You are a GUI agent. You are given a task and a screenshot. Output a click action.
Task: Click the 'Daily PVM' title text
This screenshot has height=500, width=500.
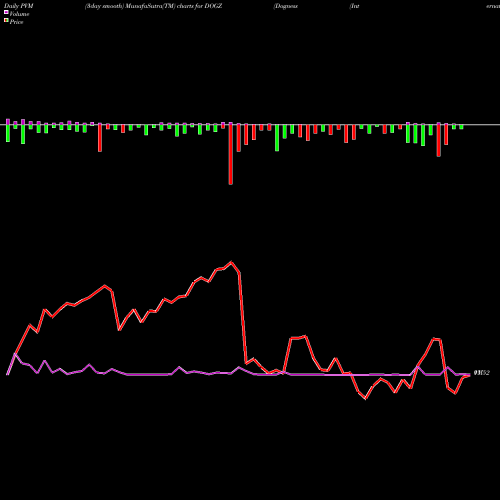click(19, 6)
